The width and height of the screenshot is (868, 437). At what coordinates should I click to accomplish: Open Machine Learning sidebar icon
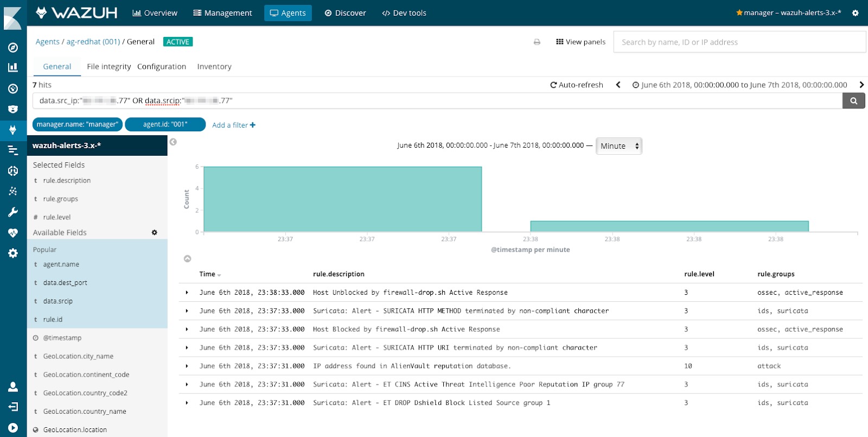tap(13, 171)
